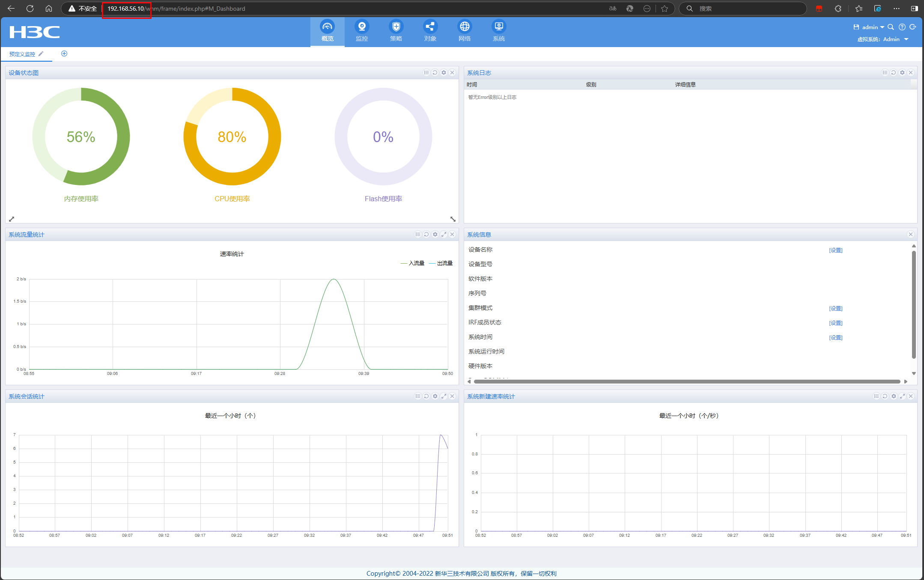The image size is (924, 580).
Task: Open the 虚拟系统 Admin dropdown
Action: [x=906, y=39]
